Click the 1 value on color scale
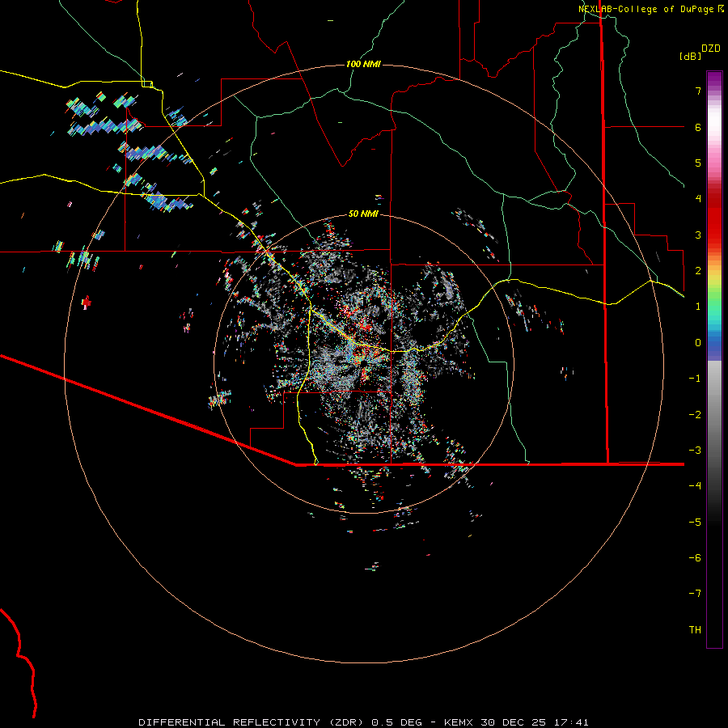The height and width of the screenshot is (728, 728). [698, 307]
